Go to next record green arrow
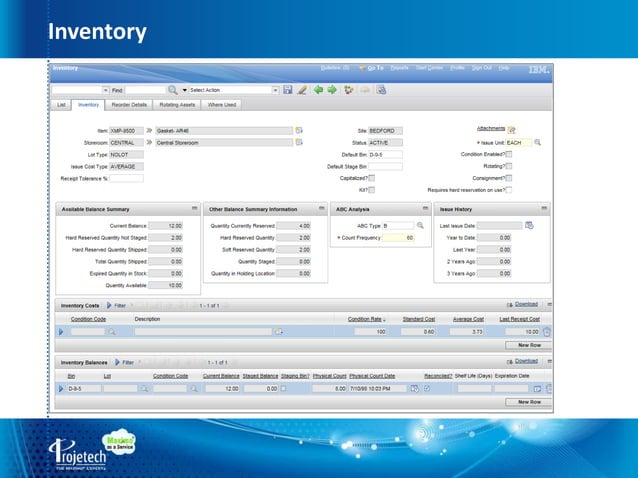This screenshot has width=638, height=478. pos(331,89)
